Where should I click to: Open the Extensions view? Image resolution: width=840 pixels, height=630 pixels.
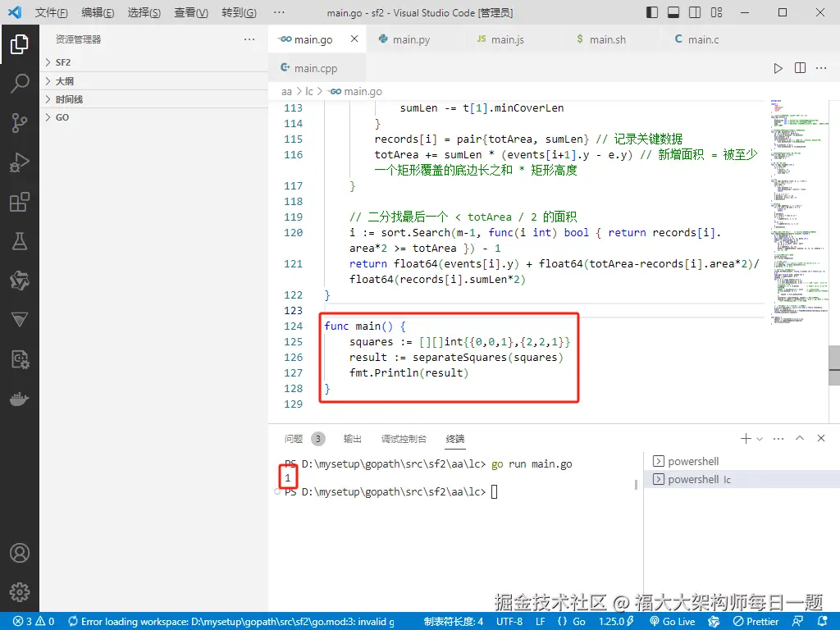coord(20,202)
